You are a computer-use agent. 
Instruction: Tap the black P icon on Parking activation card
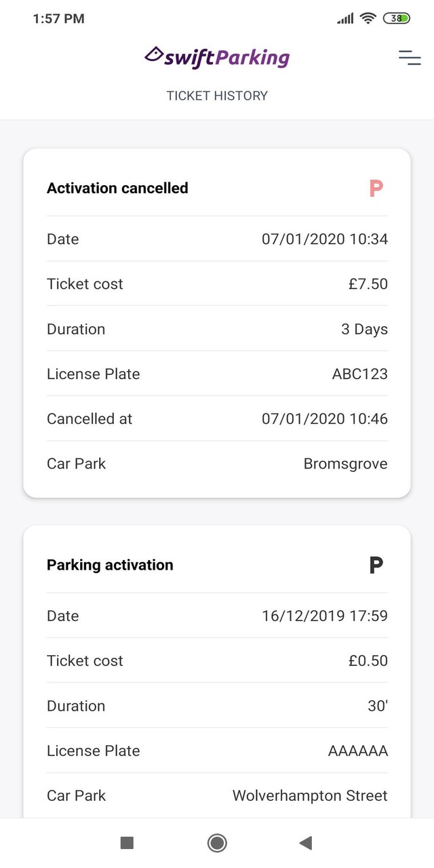[x=376, y=565]
